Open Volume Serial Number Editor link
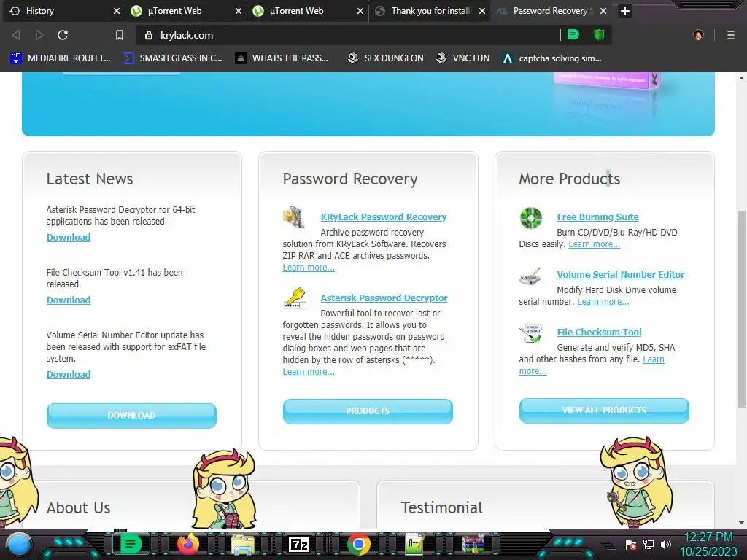The image size is (747, 560). point(621,275)
